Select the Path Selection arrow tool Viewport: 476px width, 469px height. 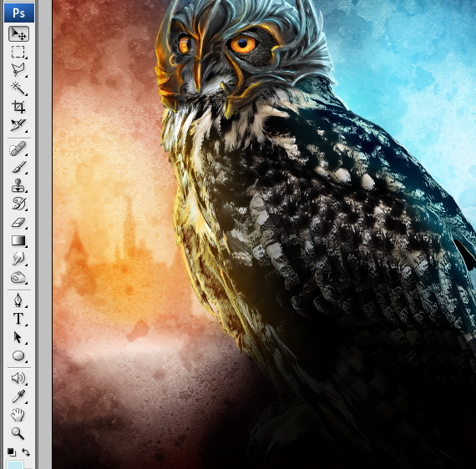[18, 337]
